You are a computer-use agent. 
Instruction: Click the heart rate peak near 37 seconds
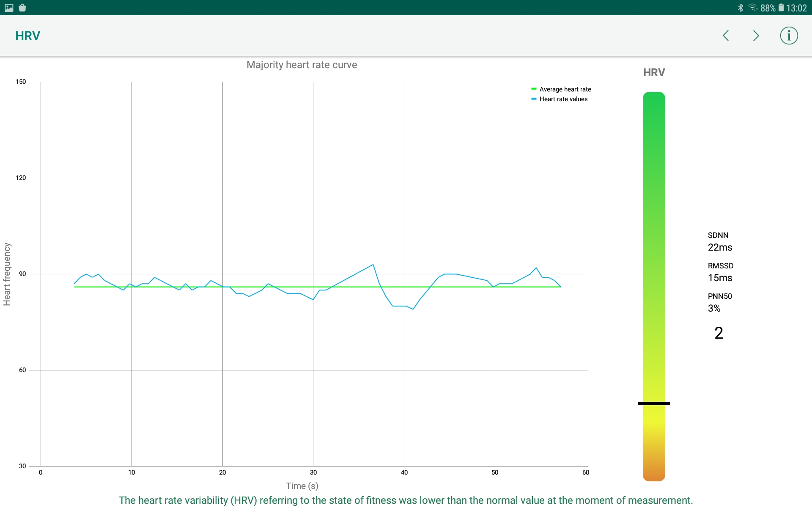click(x=373, y=265)
